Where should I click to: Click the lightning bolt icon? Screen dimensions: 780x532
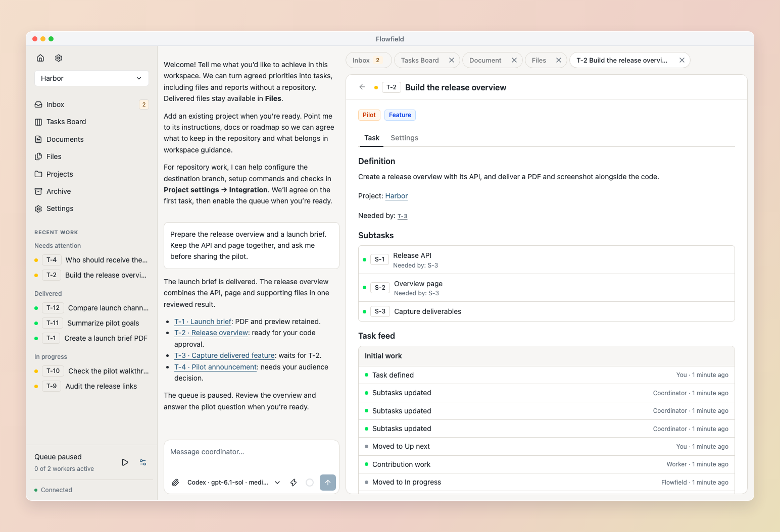point(294,483)
